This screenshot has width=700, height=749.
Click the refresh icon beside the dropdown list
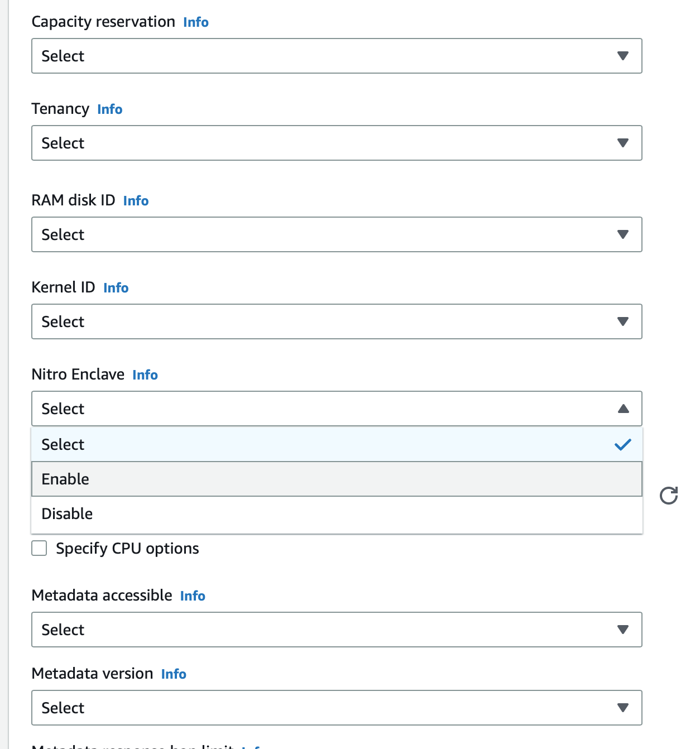pyautogui.click(x=668, y=496)
